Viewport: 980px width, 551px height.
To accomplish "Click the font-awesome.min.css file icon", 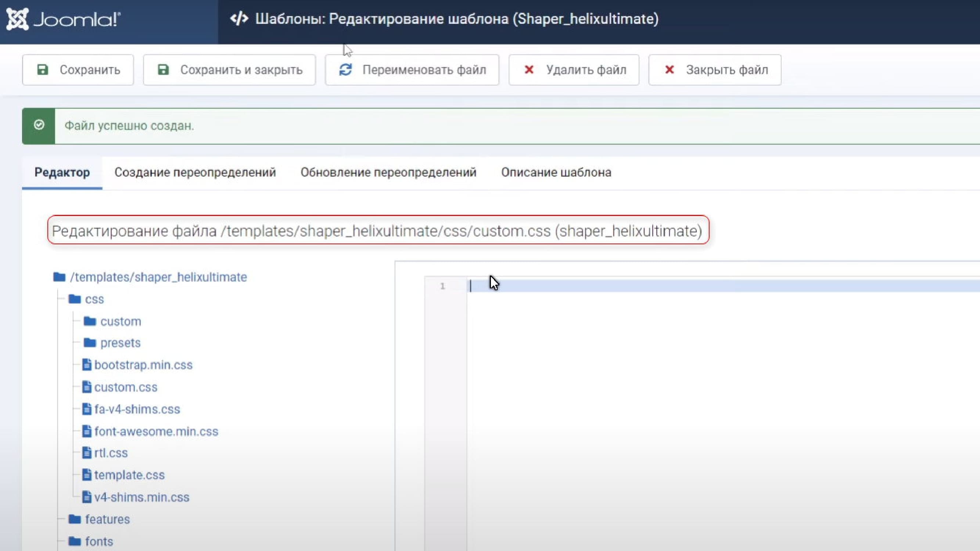I will point(87,431).
